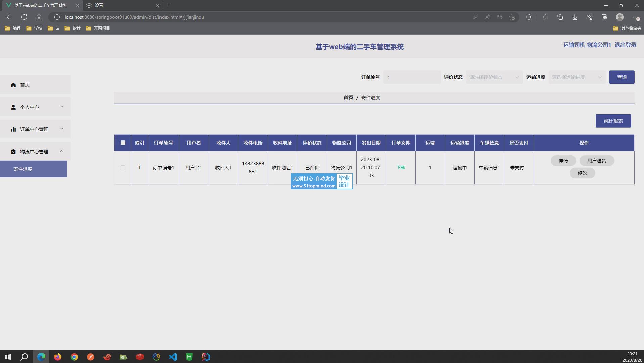This screenshot has height=363, width=644.
Task: Click the person icon of 个人中心
Action: tap(13, 107)
